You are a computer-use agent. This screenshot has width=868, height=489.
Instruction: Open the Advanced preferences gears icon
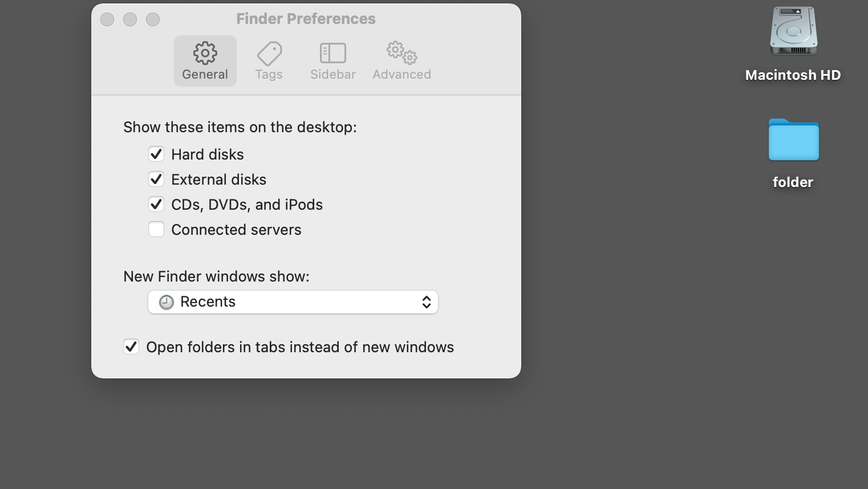pyautogui.click(x=401, y=52)
